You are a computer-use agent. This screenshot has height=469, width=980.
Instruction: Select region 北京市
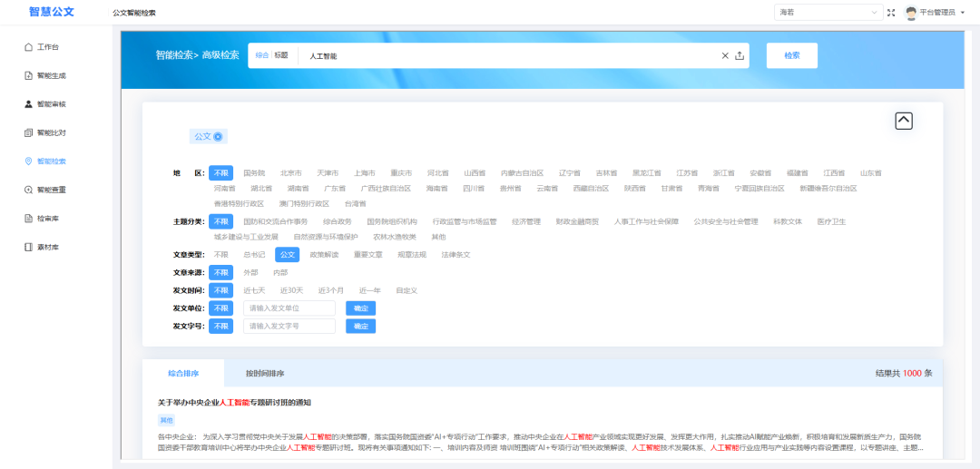tap(290, 172)
